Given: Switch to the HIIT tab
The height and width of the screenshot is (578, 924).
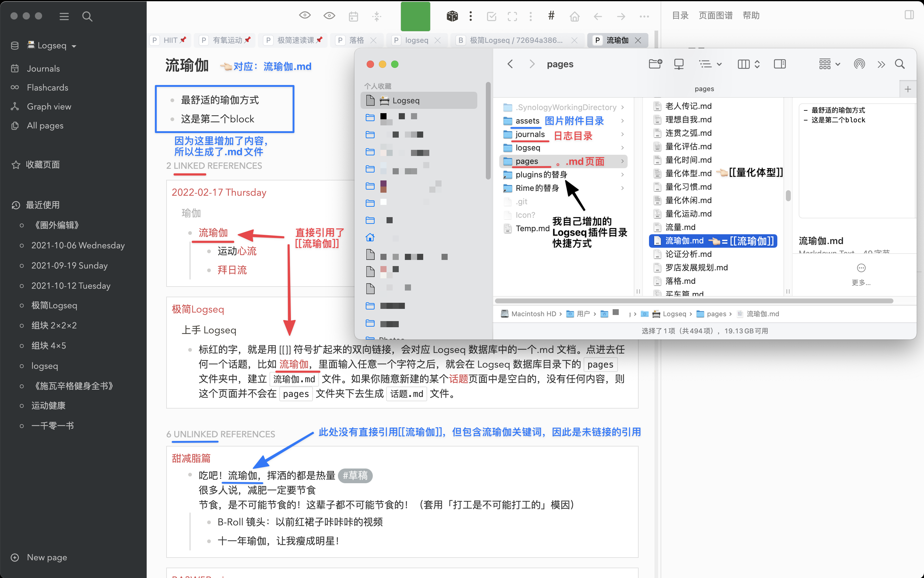Looking at the screenshot, I should (x=170, y=40).
